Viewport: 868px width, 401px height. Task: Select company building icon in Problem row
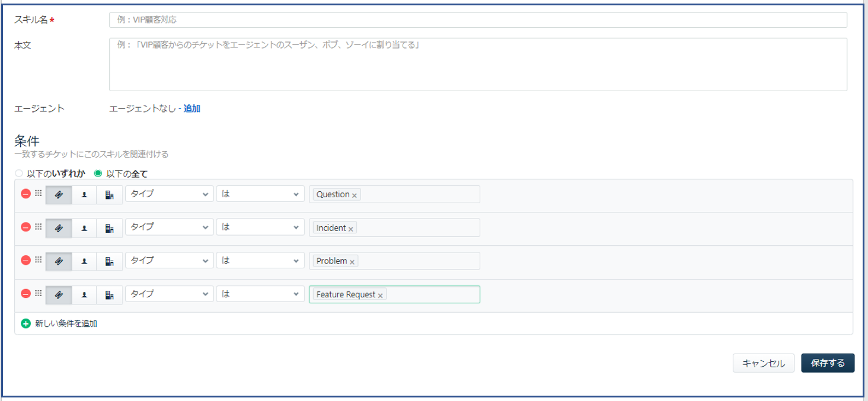pos(110,261)
